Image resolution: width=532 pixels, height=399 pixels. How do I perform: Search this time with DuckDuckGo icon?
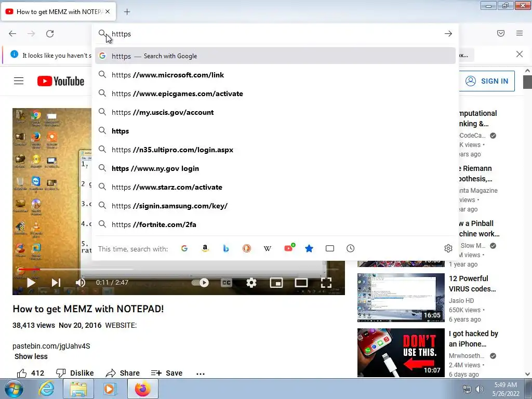tap(247, 248)
